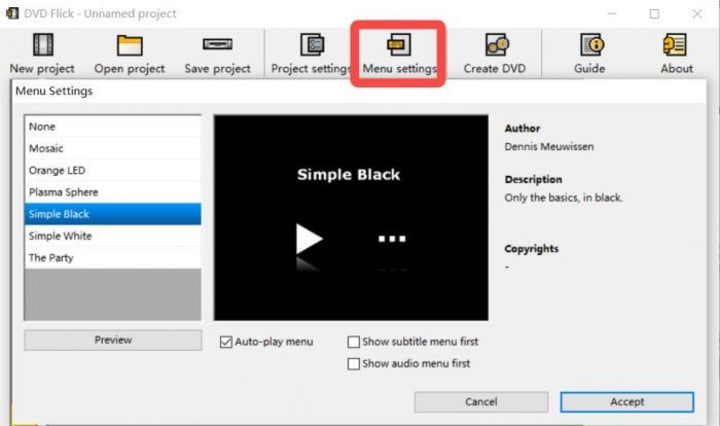Click the Simple Black preview thumbnail

coord(351,218)
